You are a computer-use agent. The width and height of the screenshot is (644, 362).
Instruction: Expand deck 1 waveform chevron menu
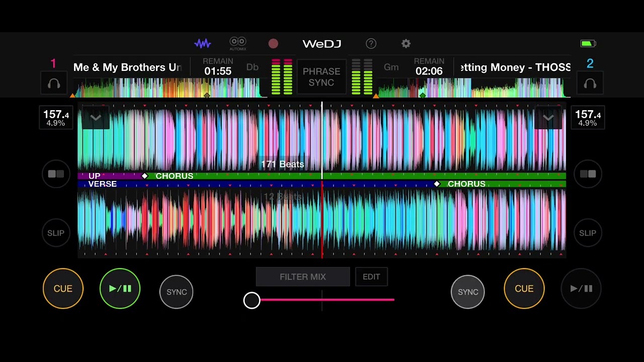point(96,118)
